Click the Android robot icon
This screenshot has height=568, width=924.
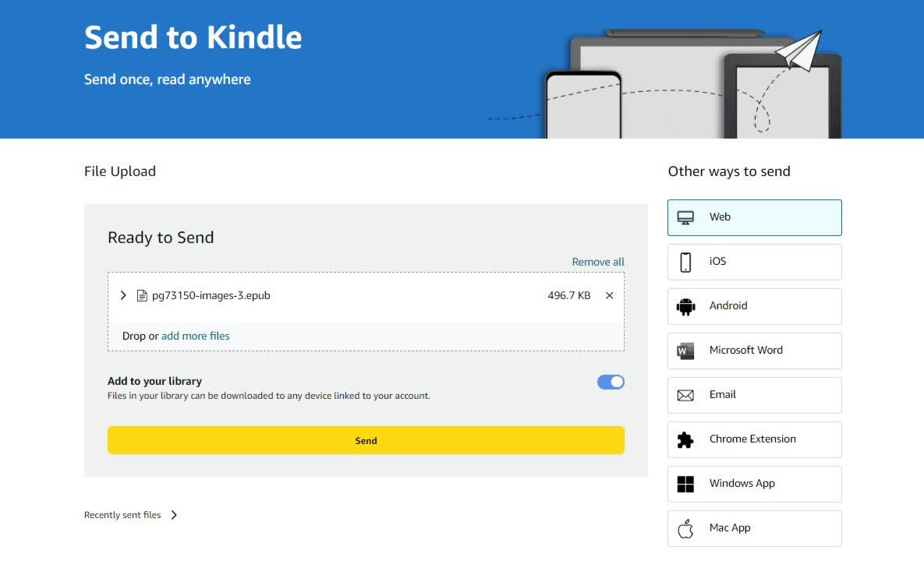(685, 306)
